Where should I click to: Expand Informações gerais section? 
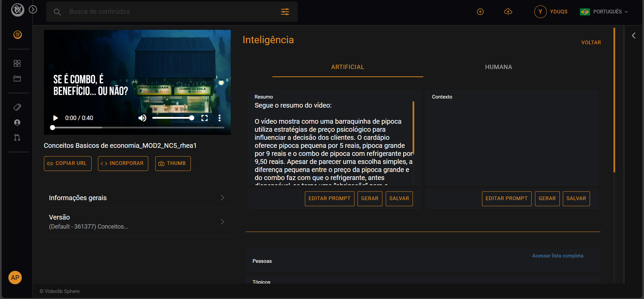pos(137,198)
